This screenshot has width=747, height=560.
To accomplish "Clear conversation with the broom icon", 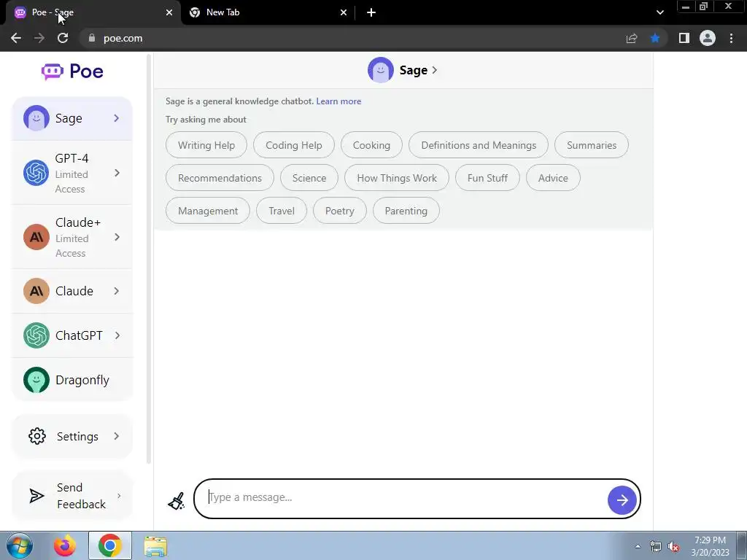I will coord(177,501).
